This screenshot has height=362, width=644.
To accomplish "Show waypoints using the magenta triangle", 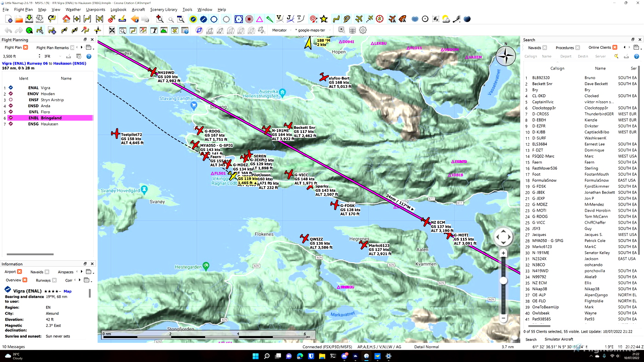I will click(x=259, y=19).
